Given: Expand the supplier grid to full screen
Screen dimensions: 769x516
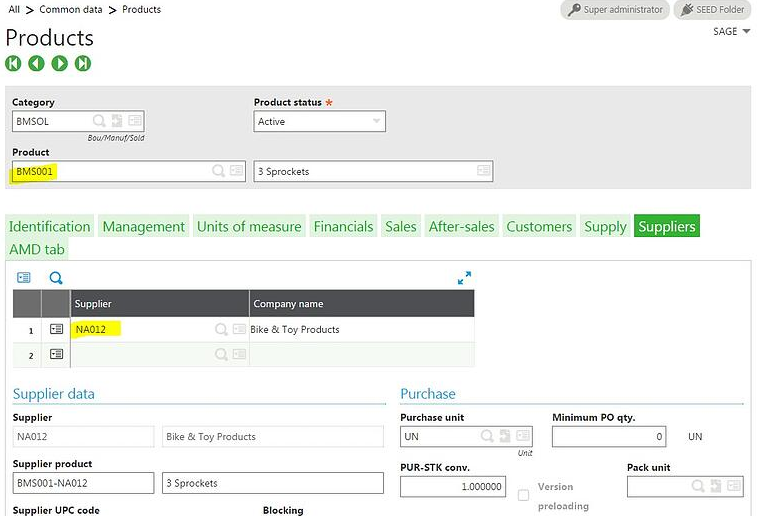Looking at the screenshot, I should (x=464, y=278).
